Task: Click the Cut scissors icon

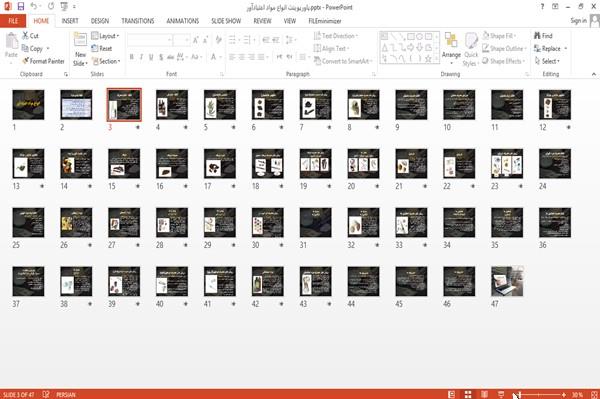Action: 26,36
